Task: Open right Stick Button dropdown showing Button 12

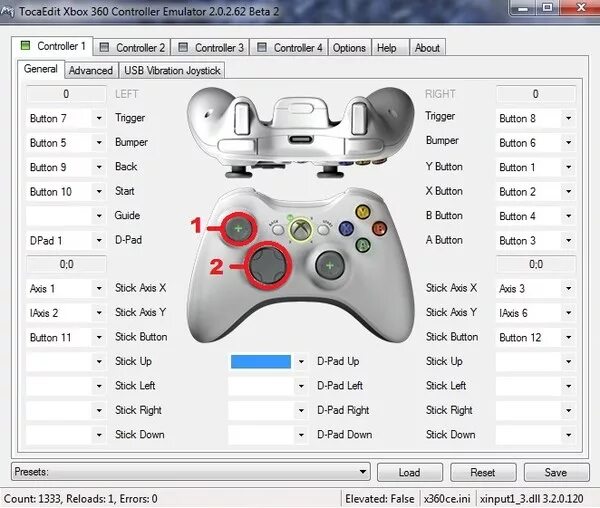Action: [x=536, y=337]
